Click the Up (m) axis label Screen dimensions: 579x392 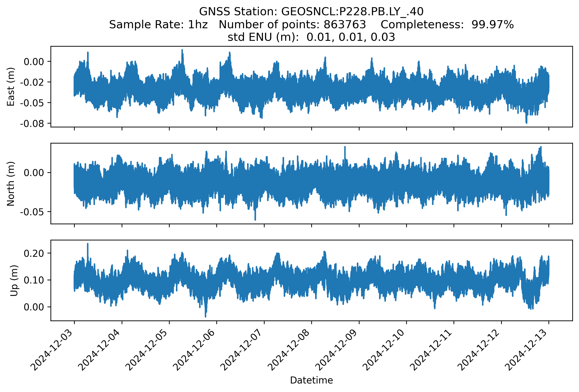pyautogui.click(x=14, y=281)
